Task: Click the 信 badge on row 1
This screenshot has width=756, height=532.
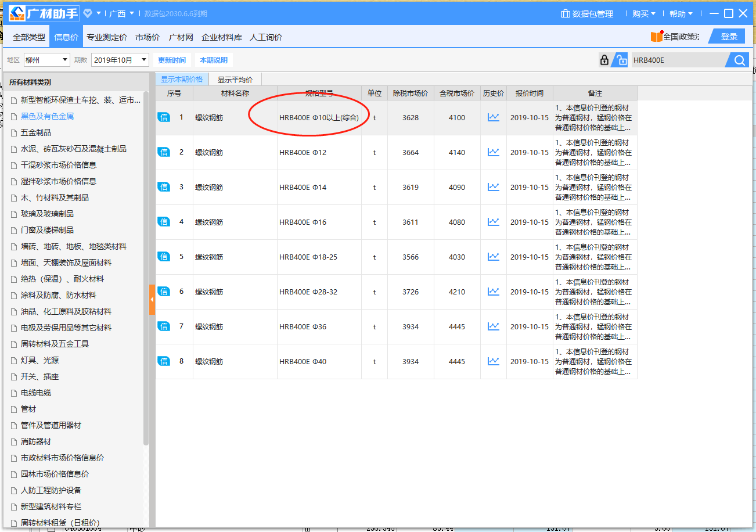Action: point(164,117)
